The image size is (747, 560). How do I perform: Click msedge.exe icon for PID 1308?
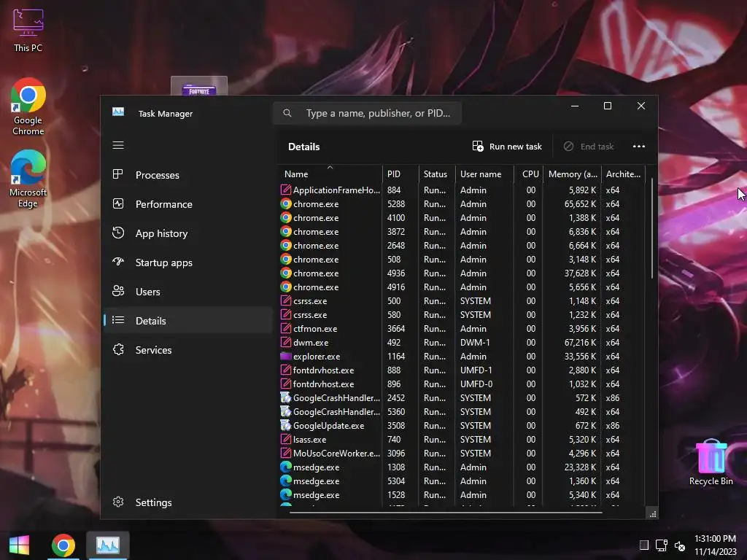pyautogui.click(x=286, y=467)
